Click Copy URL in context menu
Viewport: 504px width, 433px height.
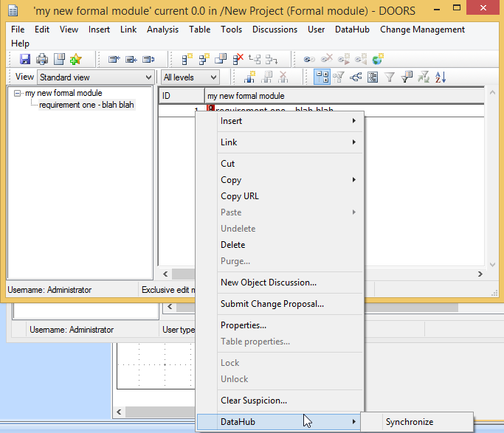(240, 196)
